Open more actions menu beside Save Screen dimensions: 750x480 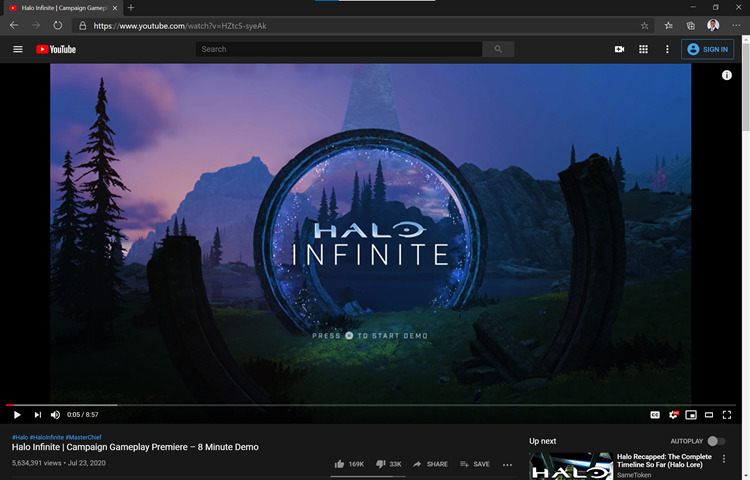click(x=507, y=464)
